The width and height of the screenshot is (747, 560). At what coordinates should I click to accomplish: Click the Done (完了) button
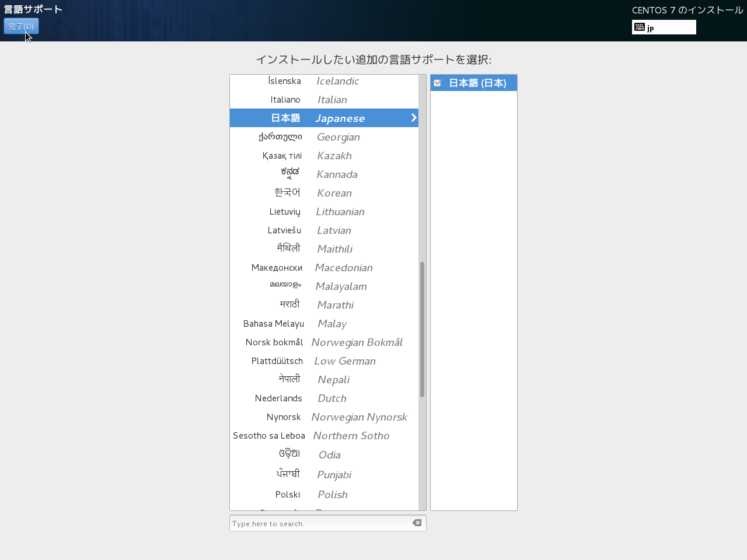pos(21,26)
